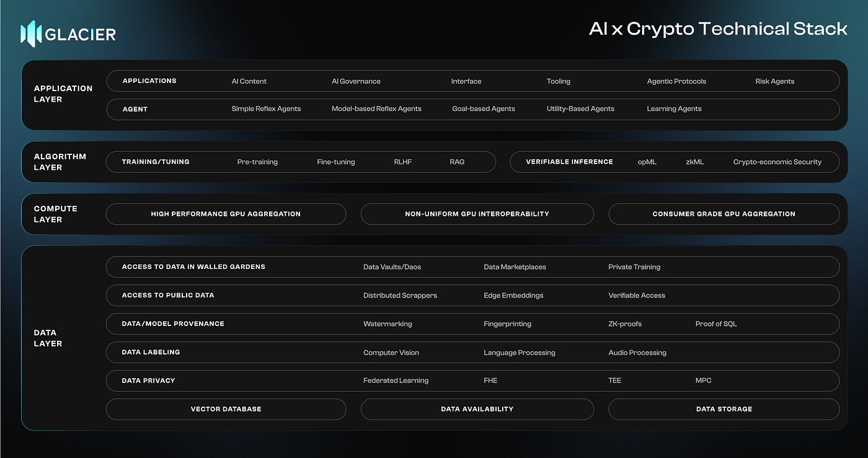The height and width of the screenshot is (458, 868).
Task: Click Non-Uniform GPU Interoperability pill
Action: pos(477,214)
